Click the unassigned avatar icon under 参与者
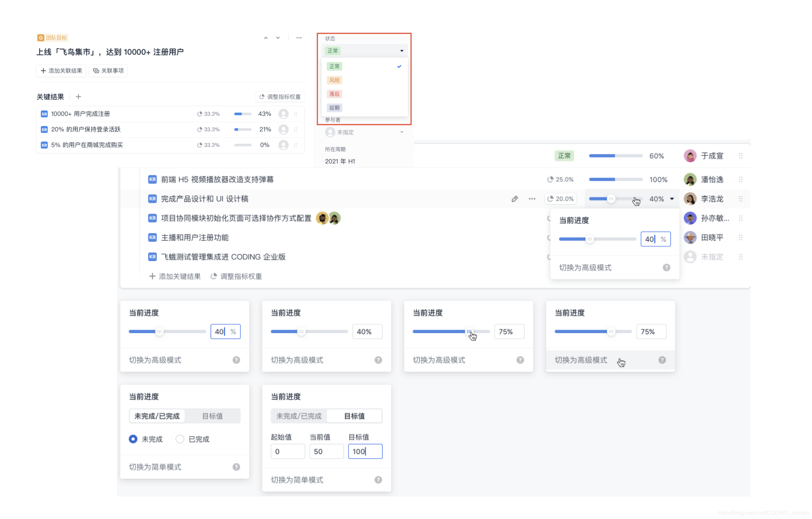Screen dimensions: 812x519 tap(330, 132)
